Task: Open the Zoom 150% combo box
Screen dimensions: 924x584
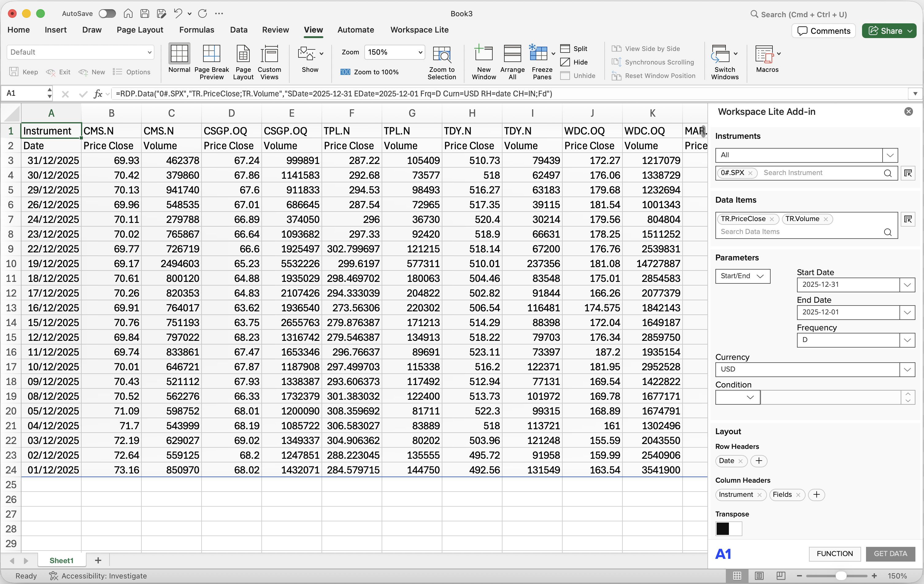Action: (x=394, y=52)
